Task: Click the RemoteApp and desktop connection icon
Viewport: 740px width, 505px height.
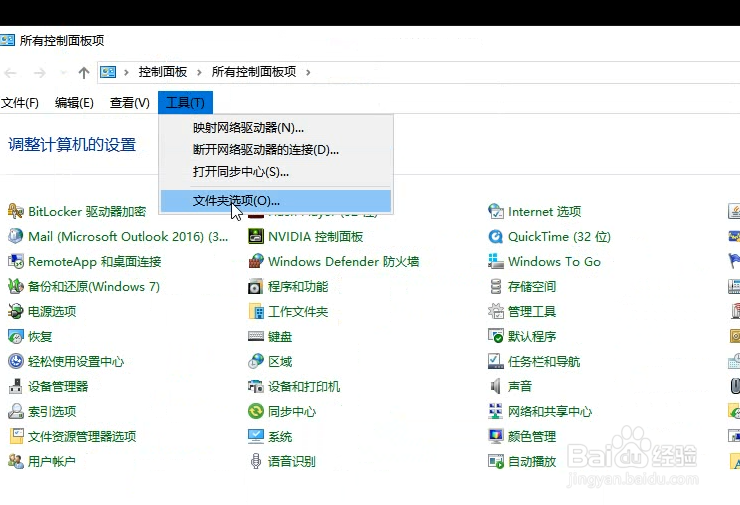Action: click(16, 261)
